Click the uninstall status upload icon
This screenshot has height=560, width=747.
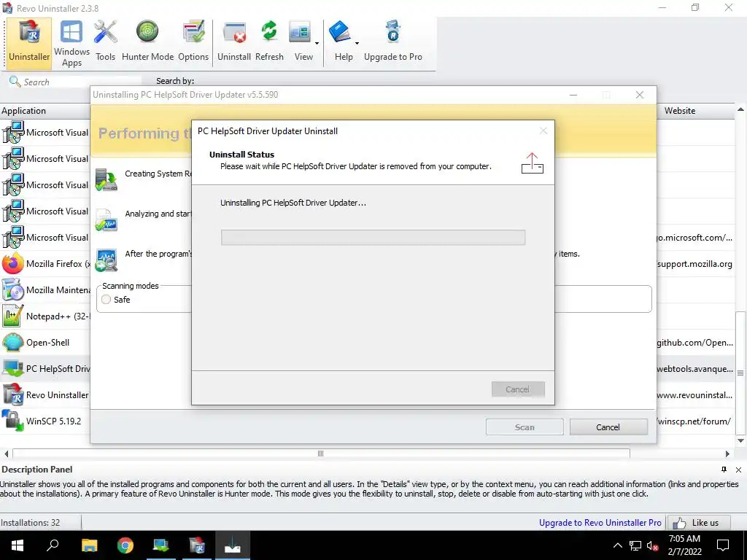[x=532, y=163]
